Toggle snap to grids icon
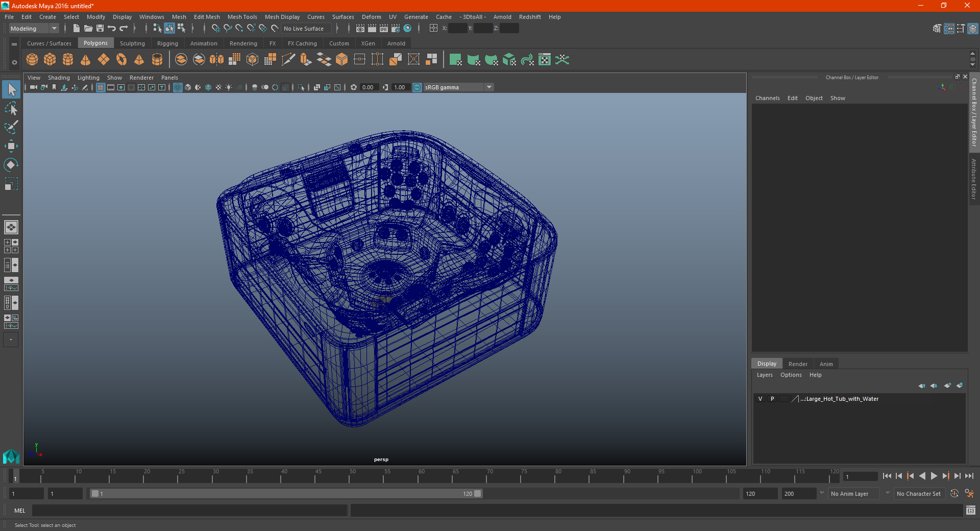Viewport: 980px width, 531px height. [x=215, y=29]
